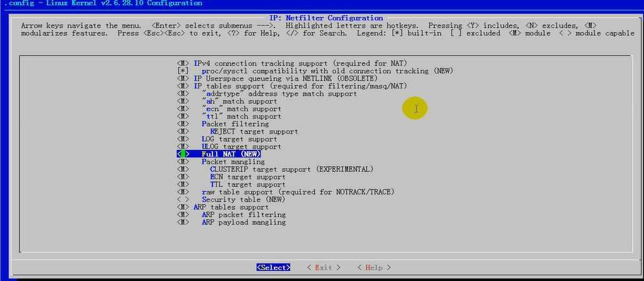
Task: Click the < Help > button
Action: click(374, 267)
